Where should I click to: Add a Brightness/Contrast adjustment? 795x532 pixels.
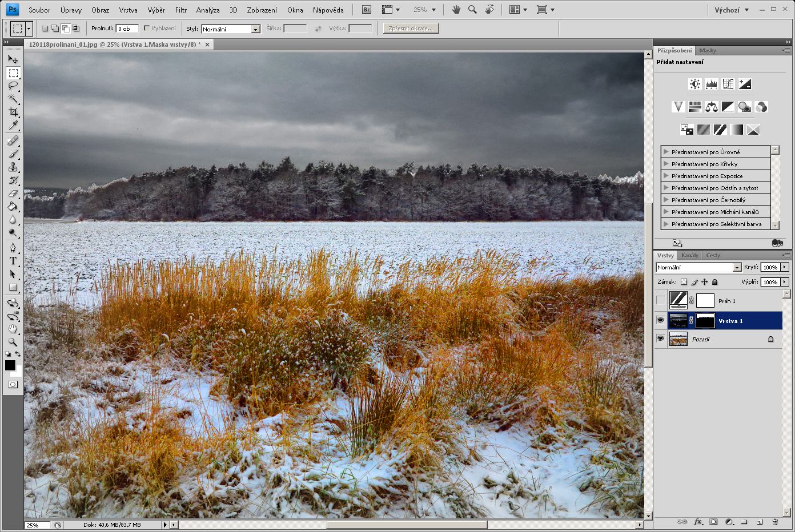694,84
